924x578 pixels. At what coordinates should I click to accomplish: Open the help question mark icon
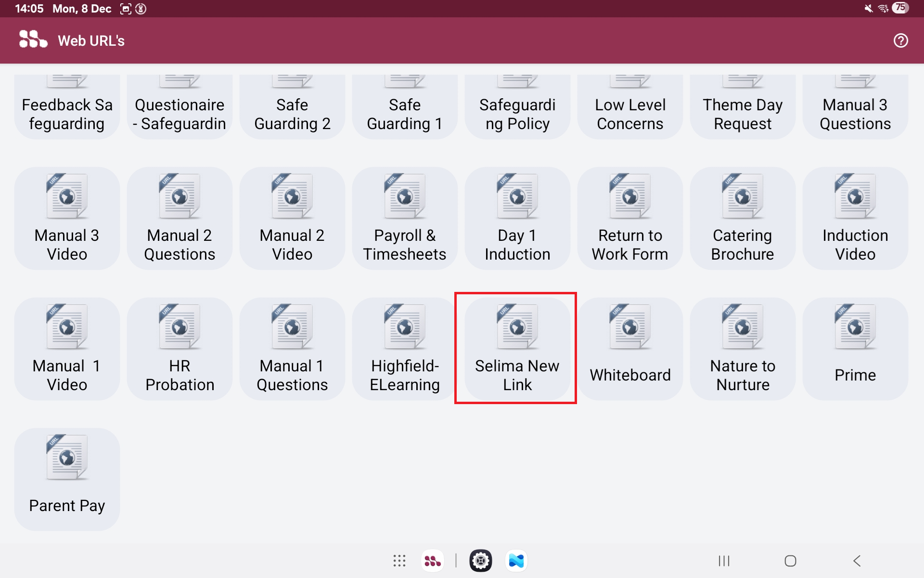900,40
